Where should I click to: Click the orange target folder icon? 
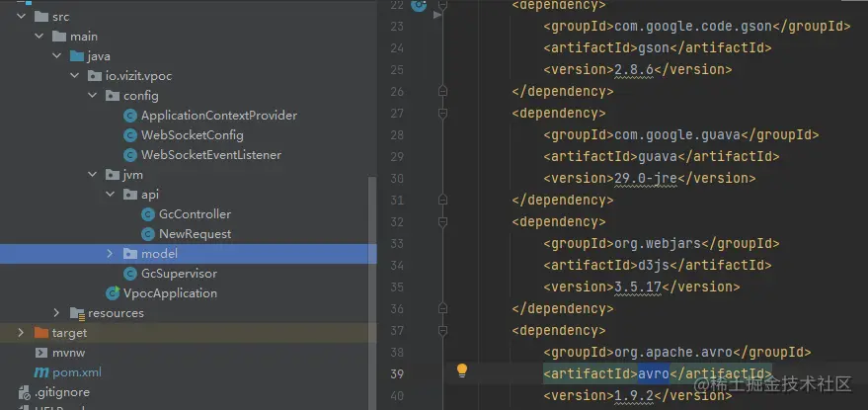tap(40, 333)
